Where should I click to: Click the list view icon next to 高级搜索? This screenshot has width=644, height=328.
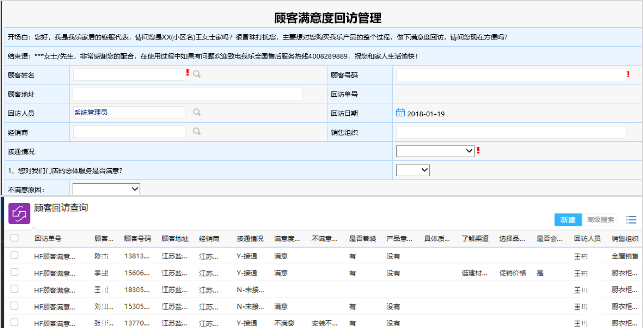click(x=631, y=220)
